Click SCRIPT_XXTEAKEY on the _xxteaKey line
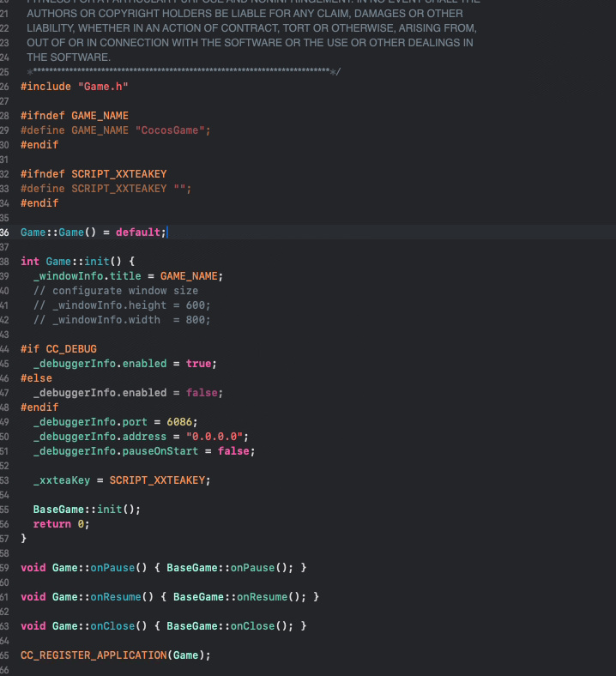The image size is (616, 676). pos(157,480)
